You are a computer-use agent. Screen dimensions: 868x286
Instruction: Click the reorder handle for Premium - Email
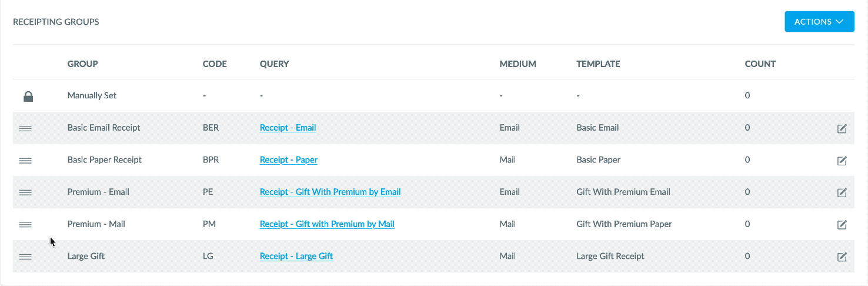point(25,192)
